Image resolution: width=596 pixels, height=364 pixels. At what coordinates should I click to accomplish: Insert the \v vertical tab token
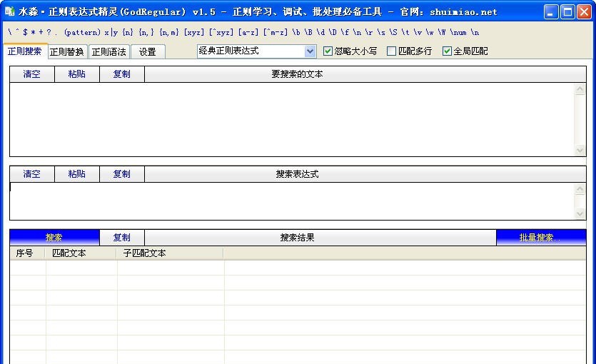pos(418,32)
